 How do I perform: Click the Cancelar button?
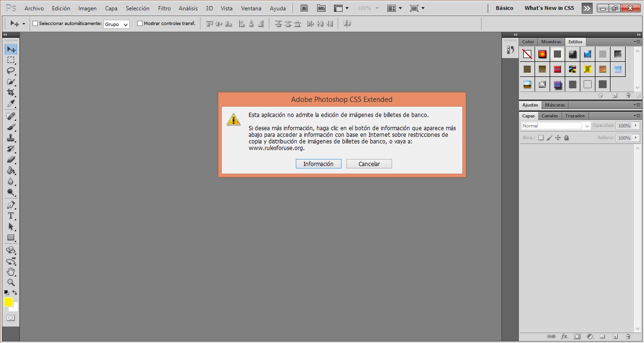click(369, 164)
